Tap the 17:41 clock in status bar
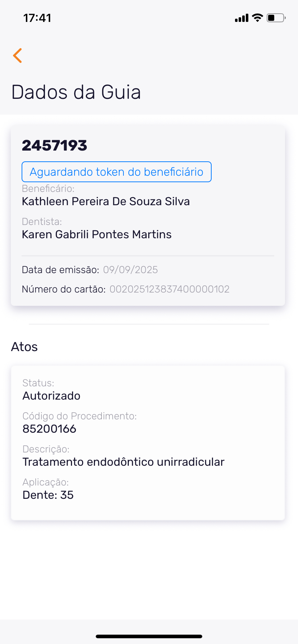 (37, 18)
